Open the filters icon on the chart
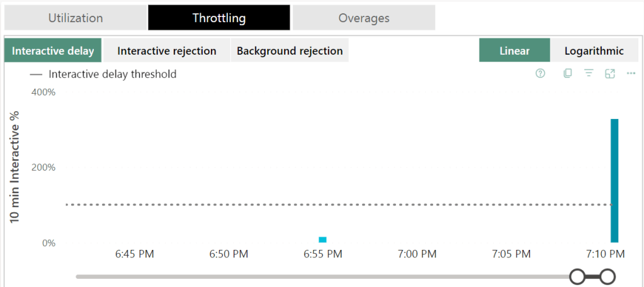The height and width of the screenshot is (287, 644). pos(589,74)
